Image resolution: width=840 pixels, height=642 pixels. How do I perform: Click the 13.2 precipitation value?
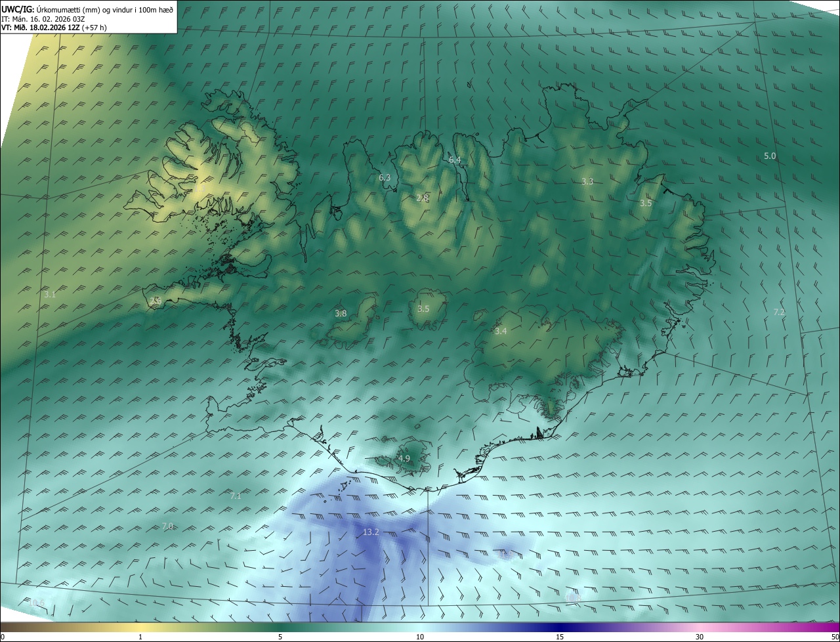point(371,532)
